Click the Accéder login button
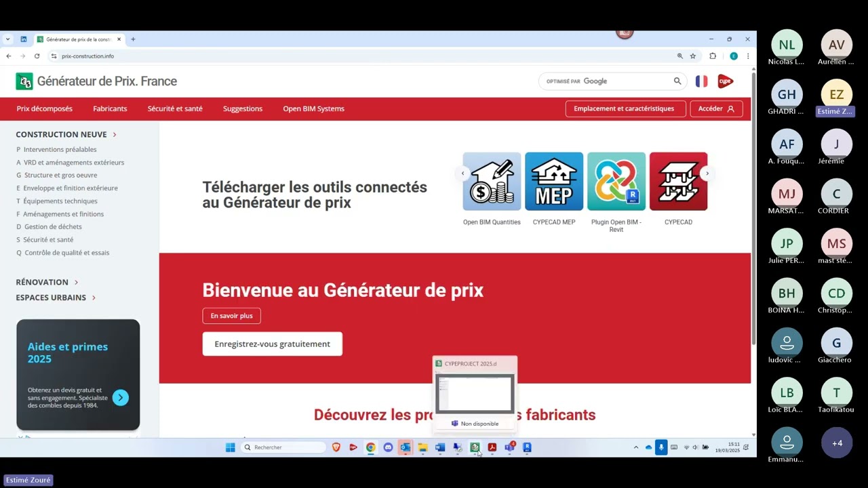The width and height of the screenshot is (868, 488). click(716, 108)
